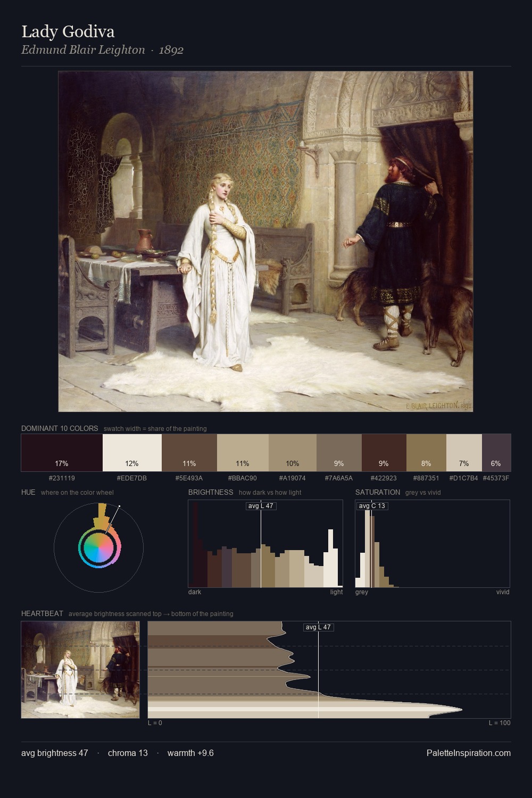This screenshot has height=798, width=532.
Task: Click hex code #45373F label
Action: pos(496,478)
